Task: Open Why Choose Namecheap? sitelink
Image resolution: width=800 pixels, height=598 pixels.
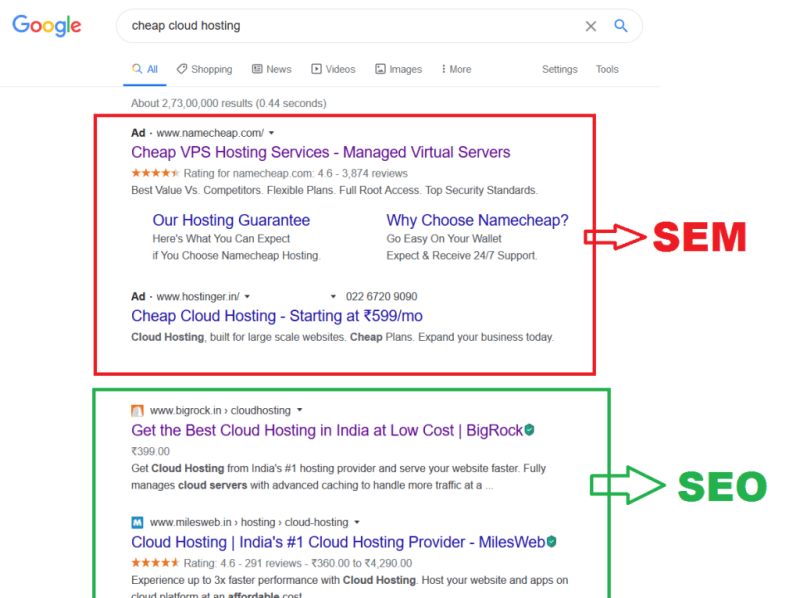Action: (x=477, y=220)
